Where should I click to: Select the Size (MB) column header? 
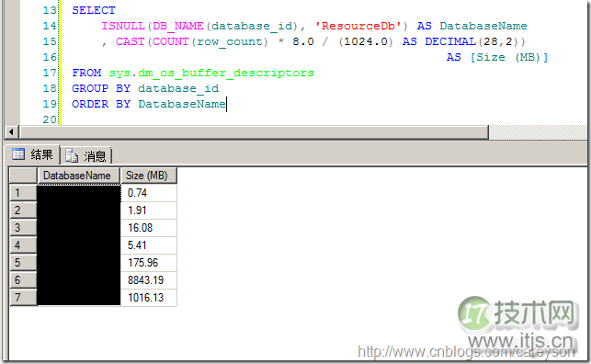(x=148, y=176)
